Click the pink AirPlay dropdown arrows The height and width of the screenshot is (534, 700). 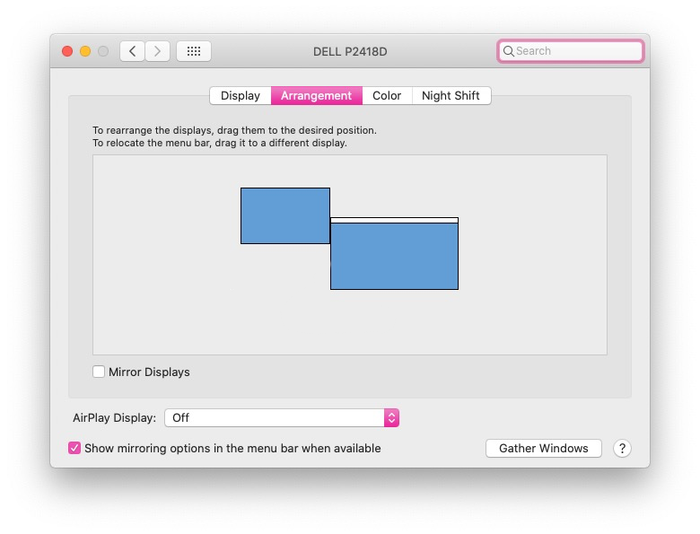(x=392, y=418)
